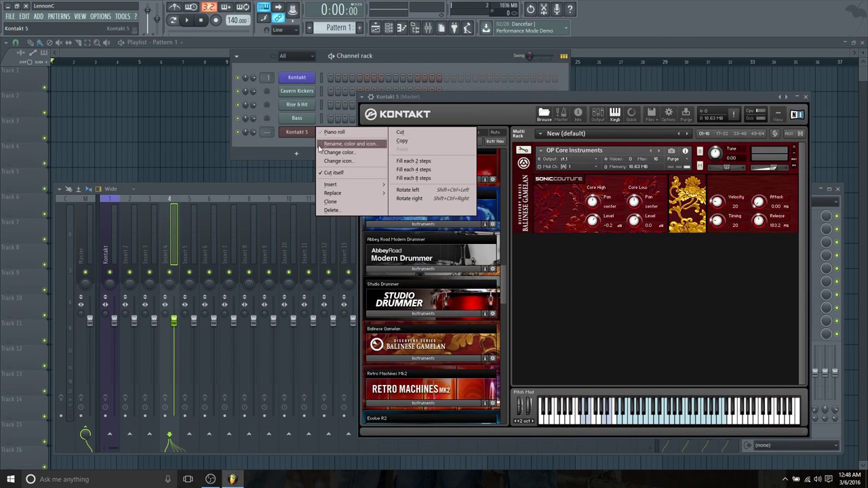The width and height of the screenshot is (868, 488).
Task: Mute the Kontakt 5 channel LED
Action: 237,132
